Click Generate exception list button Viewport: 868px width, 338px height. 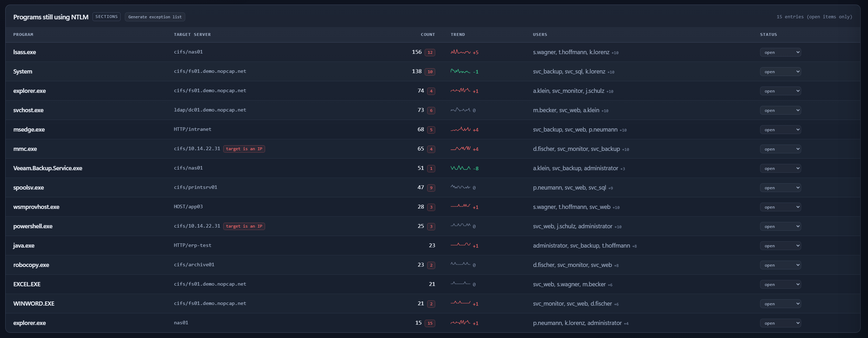(x=155, y=17)
